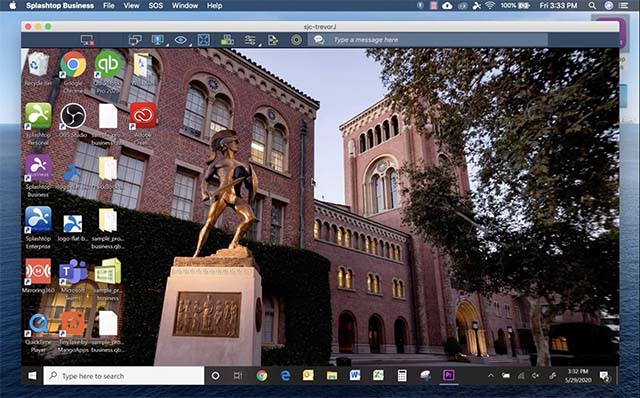Screen dimensions: 640x398
Task: Open the Apple menu
Action: click(13, 5)
